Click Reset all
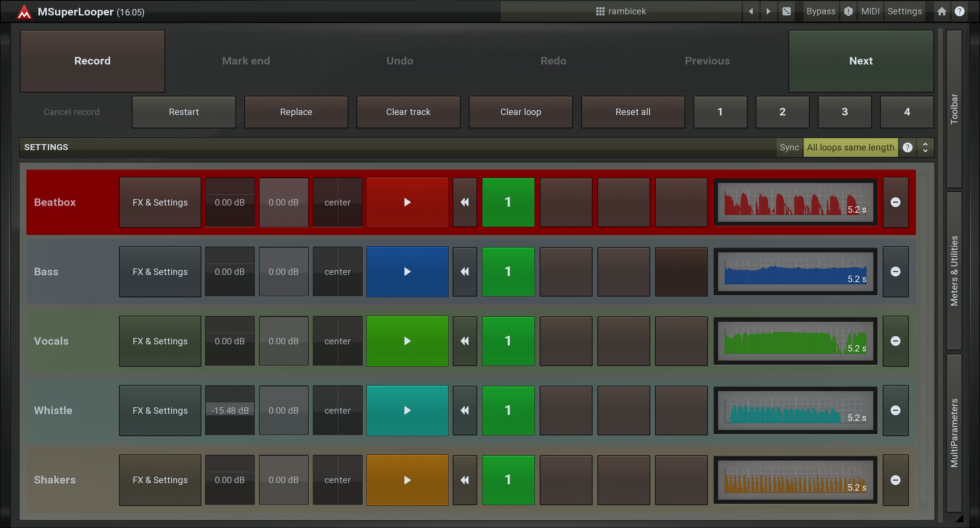The height and width of the screenshot is (528, 980). [x=632, y=112]
